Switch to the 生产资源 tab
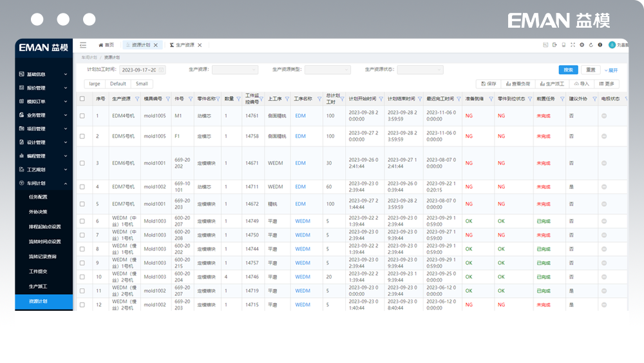This screenshot has width=644, height=363. click(184, 45)
